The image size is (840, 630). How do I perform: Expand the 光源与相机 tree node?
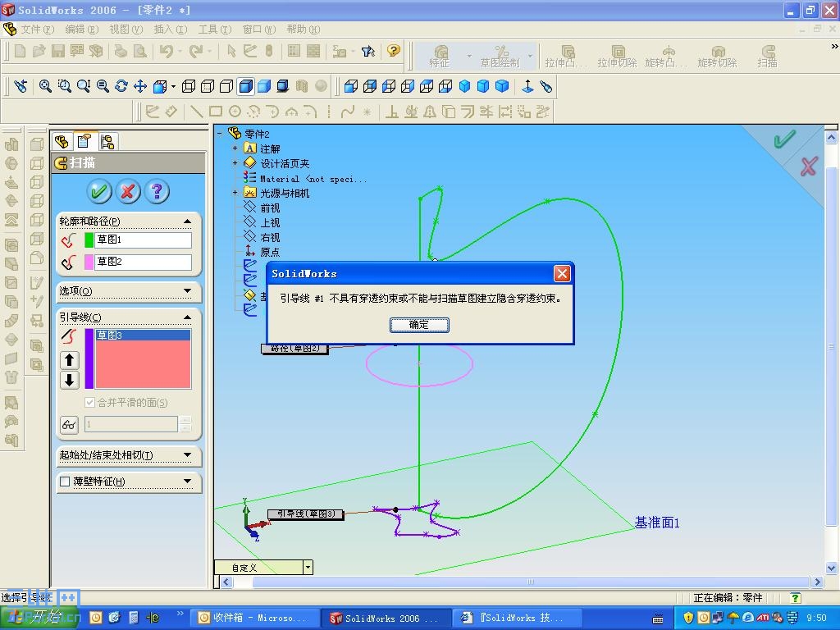(x=235, y=192)
